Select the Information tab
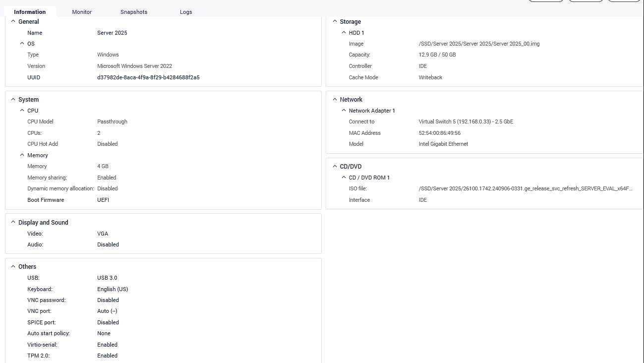Image resolution: width=644 pixels, height=363 pixels. 30,12
